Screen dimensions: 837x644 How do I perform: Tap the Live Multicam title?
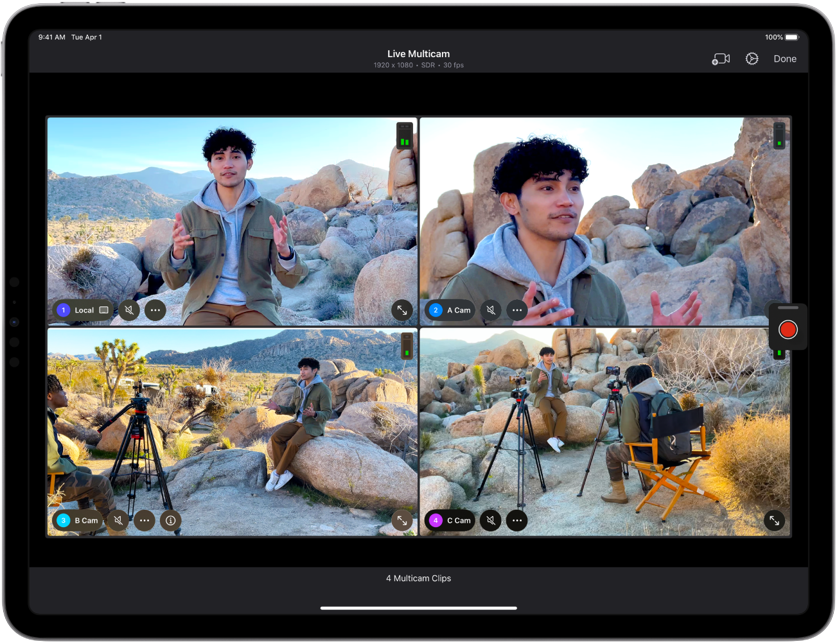418,53
